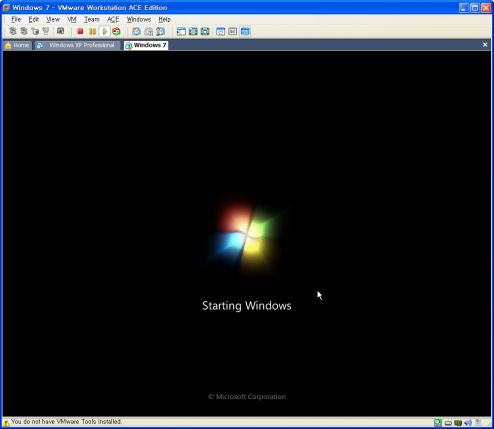Click the 'You do not have VMware Tools installed' message
Viewport: 494px width, 429px height.
[67, 422]
